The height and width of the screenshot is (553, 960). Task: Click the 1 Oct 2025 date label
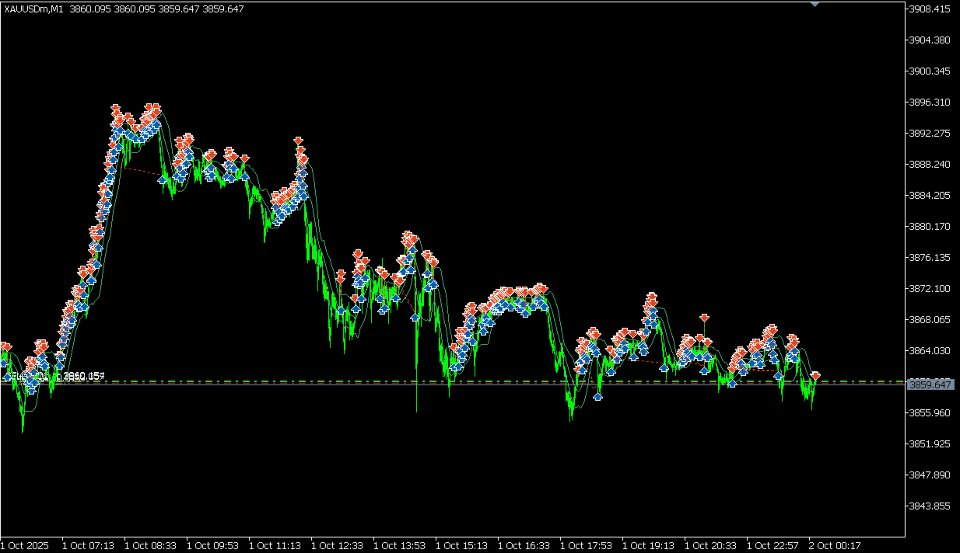tap(24, 546)
